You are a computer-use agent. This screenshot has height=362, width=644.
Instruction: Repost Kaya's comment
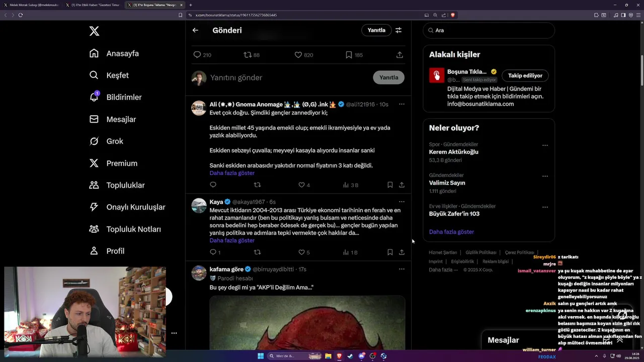(257, 252)
